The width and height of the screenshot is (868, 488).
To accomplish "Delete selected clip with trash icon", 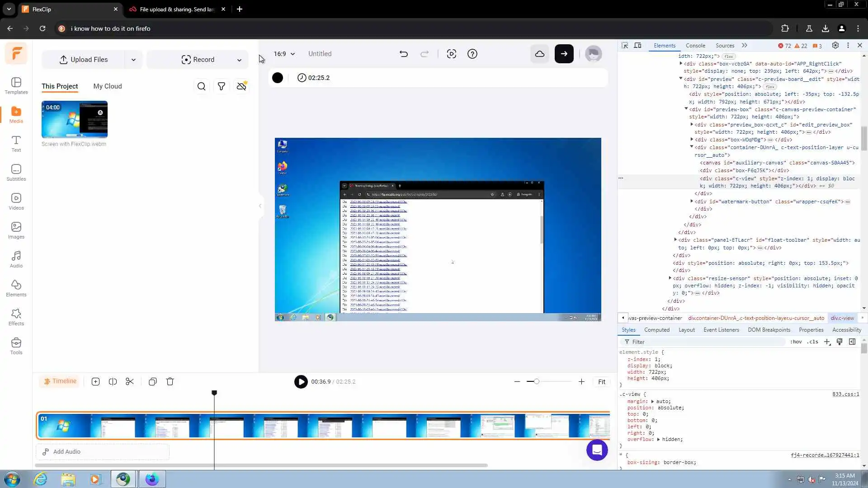I will (x=170, y=381).
